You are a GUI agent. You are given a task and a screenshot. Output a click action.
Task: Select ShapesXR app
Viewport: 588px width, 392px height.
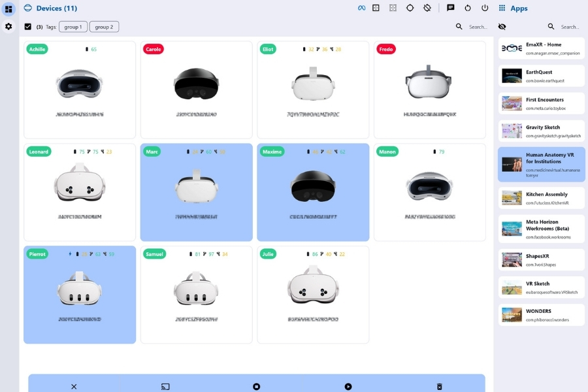542,260
